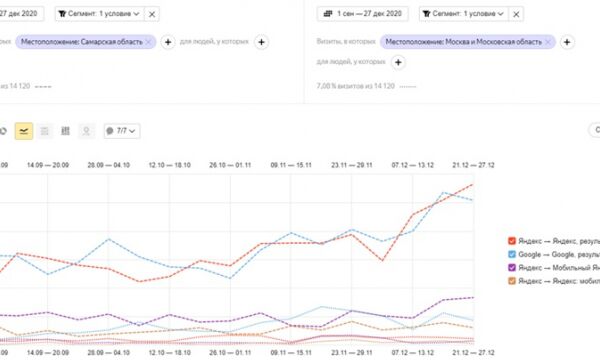Open right Сегмент: 1 условие dropdown
Screen dimensions: 600x364
pyautogui.click(x=464, y=14)
